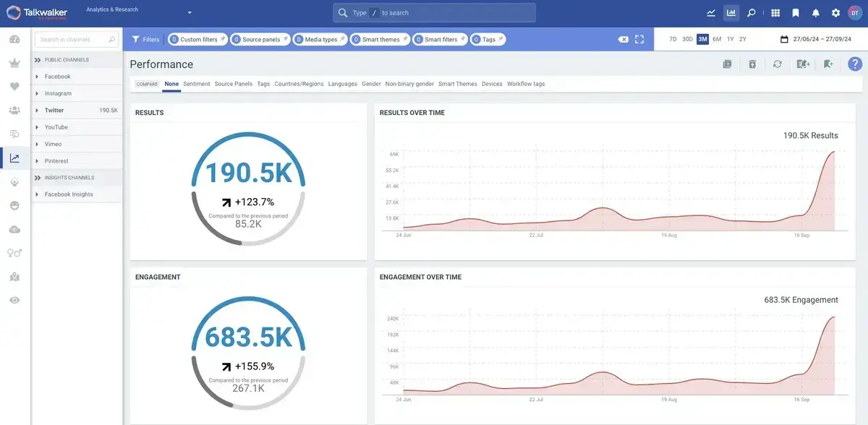Expand the Facebook channel tree item
This screenshot has height=425, width=868.
[37, 77]
